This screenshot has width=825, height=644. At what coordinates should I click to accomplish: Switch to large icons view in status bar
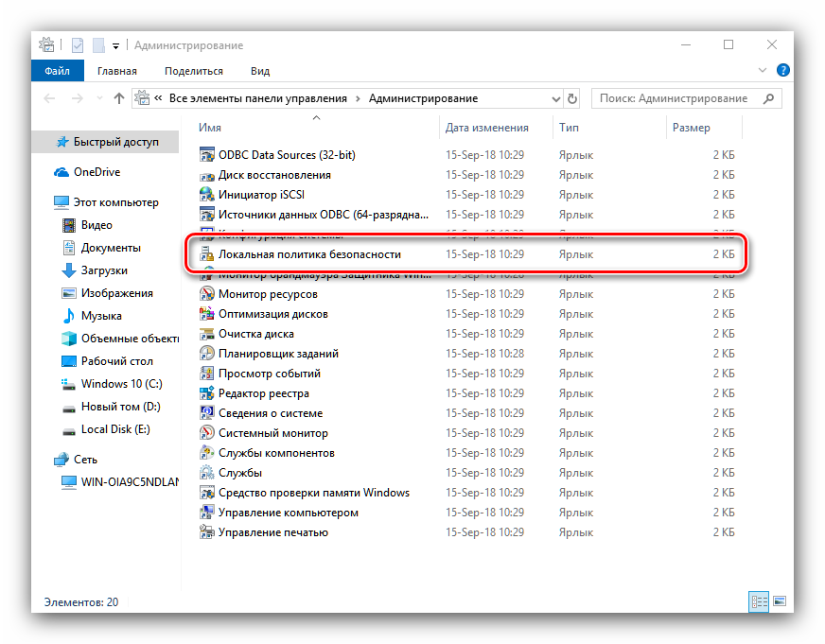[780, 601]
